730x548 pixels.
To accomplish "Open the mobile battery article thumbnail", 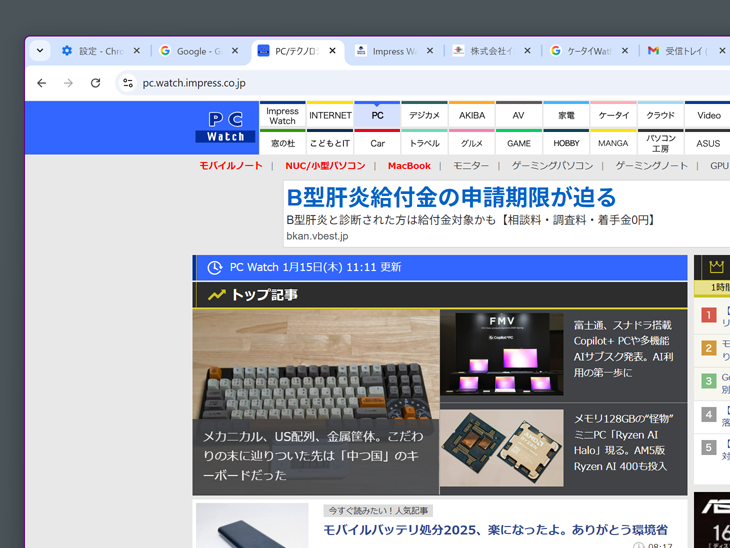I will click(x=252, y=525).
